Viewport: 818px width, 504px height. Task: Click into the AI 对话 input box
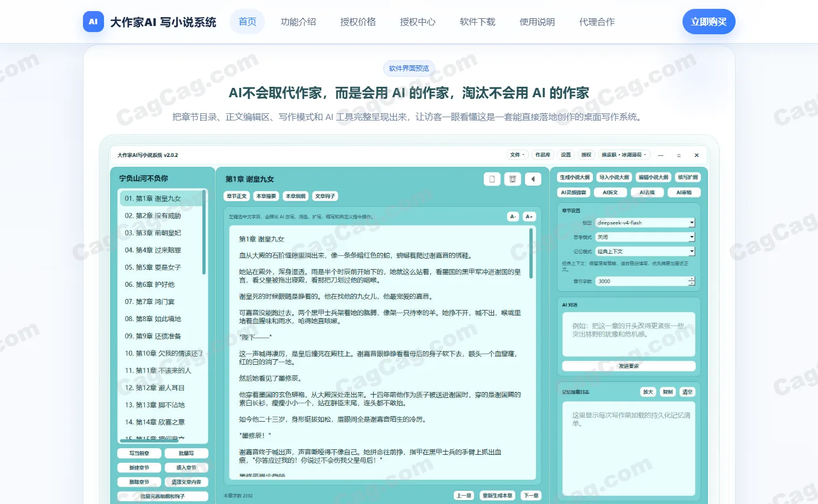(x=629, y=334)
